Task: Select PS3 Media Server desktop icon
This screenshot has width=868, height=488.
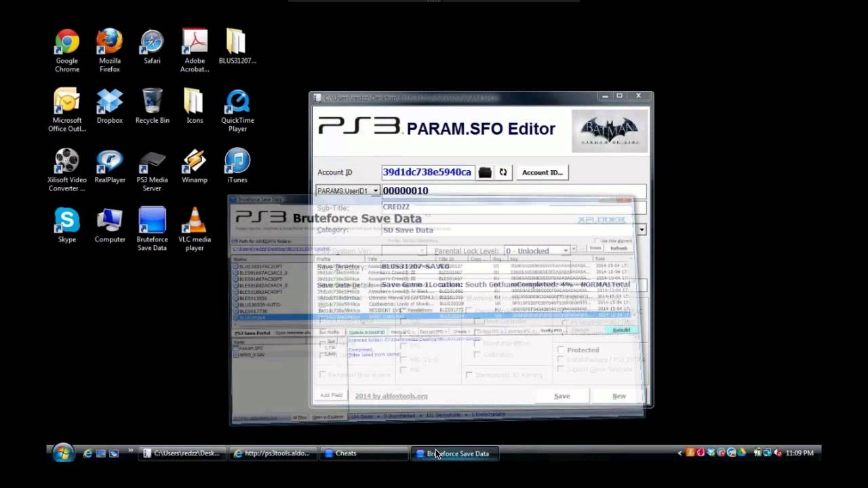Action: (152, 170)
